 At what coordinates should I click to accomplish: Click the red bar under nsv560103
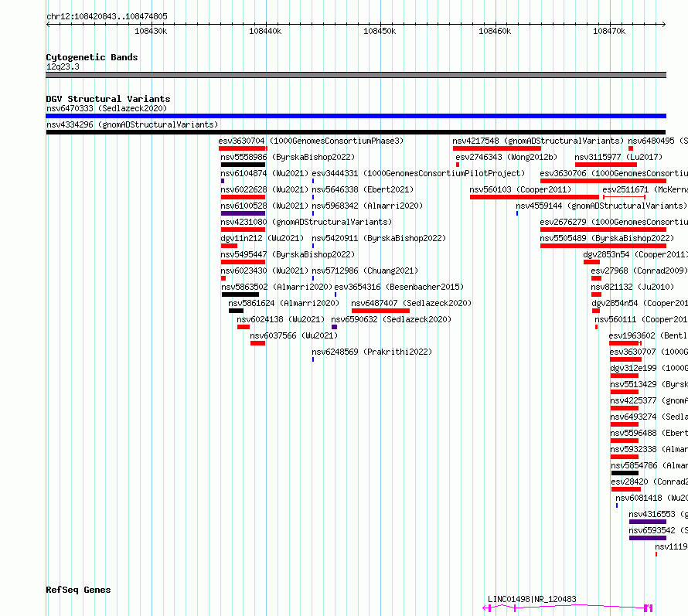click(534, 197)
